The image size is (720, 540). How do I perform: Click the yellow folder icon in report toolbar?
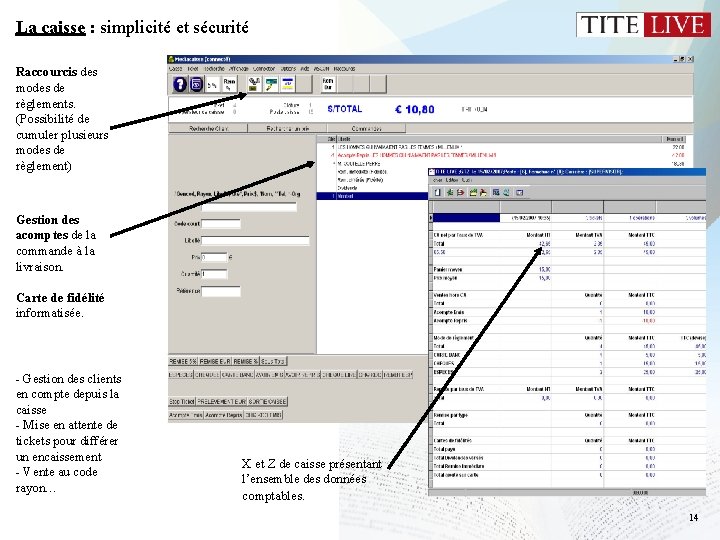(x=484, y=193)
